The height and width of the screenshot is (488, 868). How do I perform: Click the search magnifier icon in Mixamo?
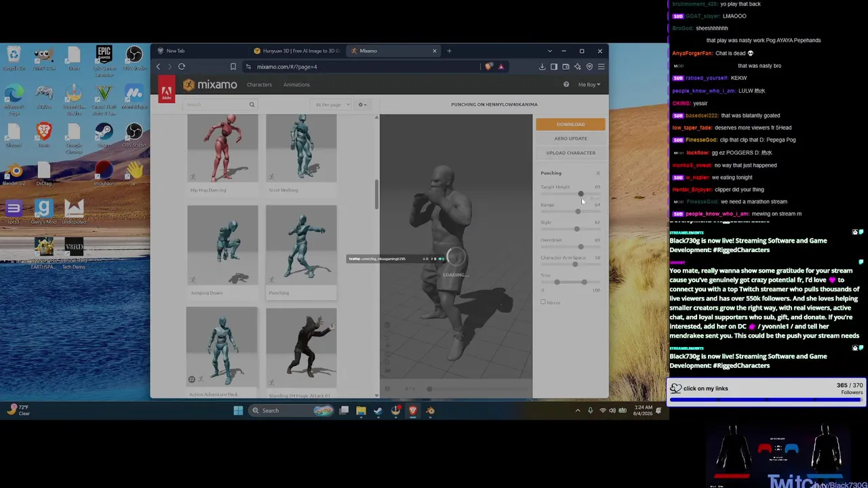(x=252, y=104)
